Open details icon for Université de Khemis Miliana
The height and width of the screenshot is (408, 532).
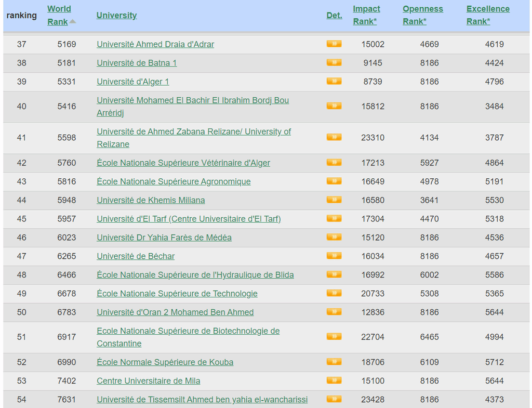click(x=334, y=200)
